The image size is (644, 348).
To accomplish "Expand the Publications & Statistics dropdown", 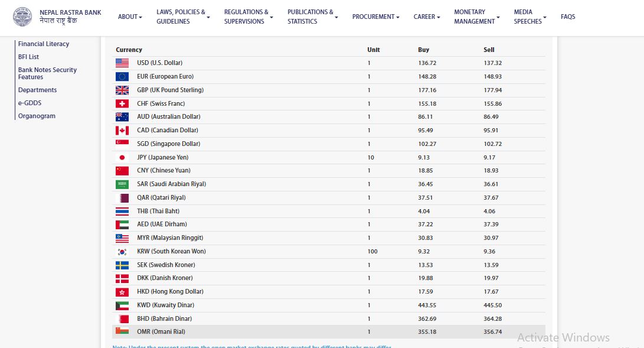I will click(312, 17).
